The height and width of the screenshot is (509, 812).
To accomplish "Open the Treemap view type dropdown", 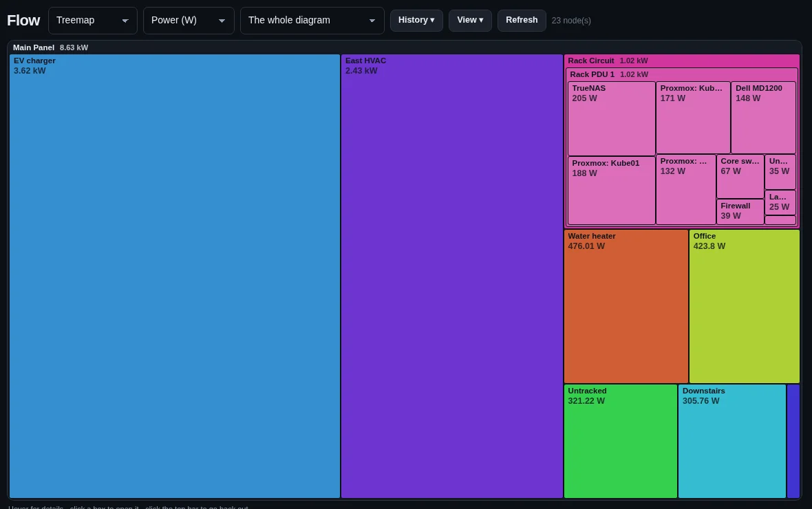I will 93,20.
